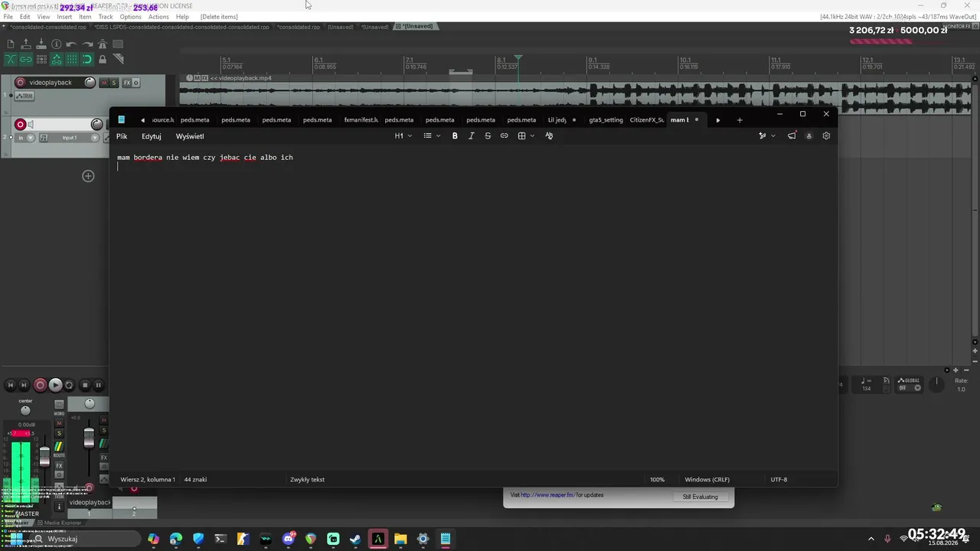Click the transport Play button

click(x=55, y=385)
